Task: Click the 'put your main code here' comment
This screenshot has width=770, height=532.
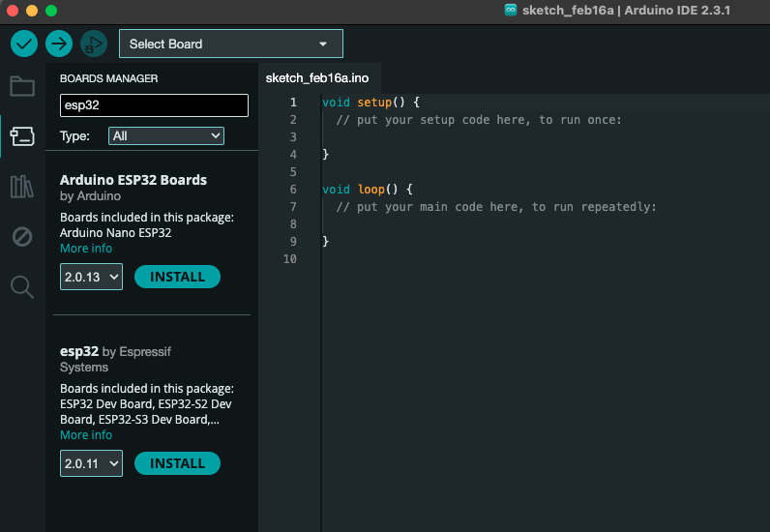Action: tap(496, 207)
